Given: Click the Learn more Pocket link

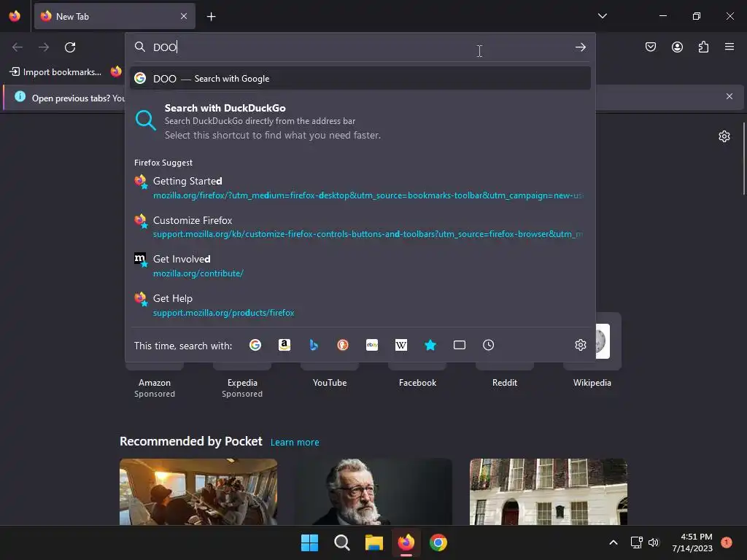Looking at the screenshot, I should [x=295, y=443].
